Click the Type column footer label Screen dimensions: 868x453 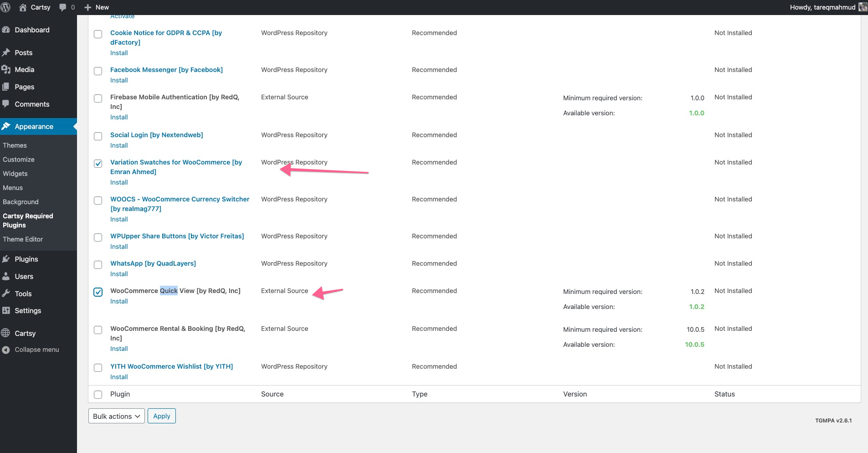pos(420,394)
